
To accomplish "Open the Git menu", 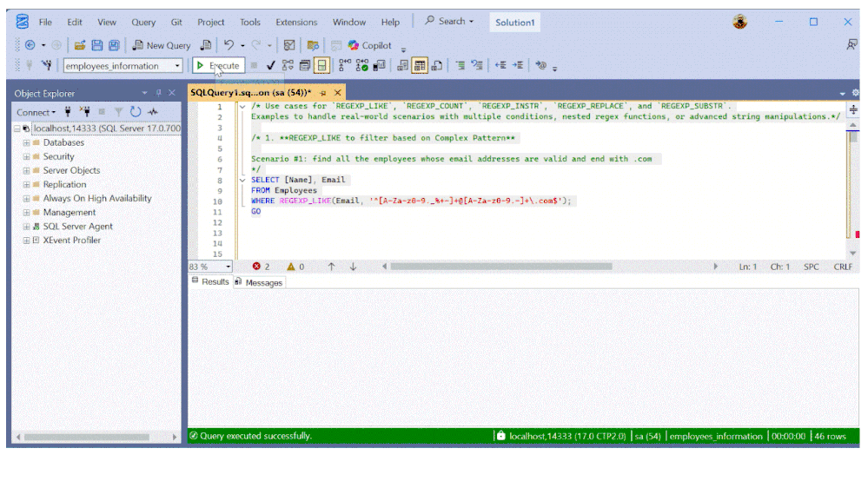I will coord(176,22).
